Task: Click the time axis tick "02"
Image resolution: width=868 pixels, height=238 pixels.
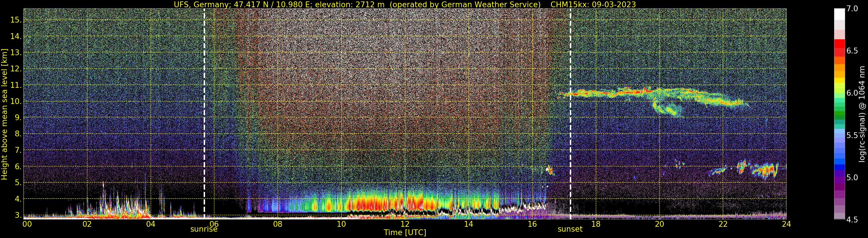Action: 87,224
